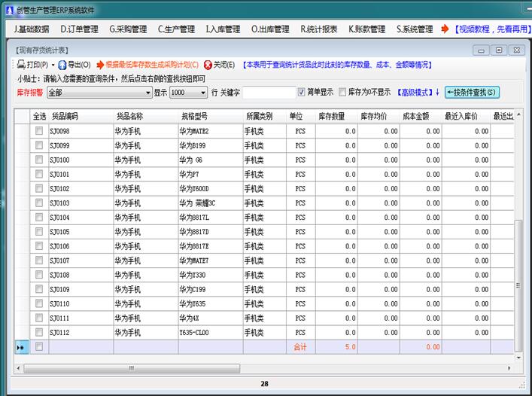This screenshot has height=396, width=532.
Task: Click the 视频教程，先看再用 link
Action: tap(488, 29)
